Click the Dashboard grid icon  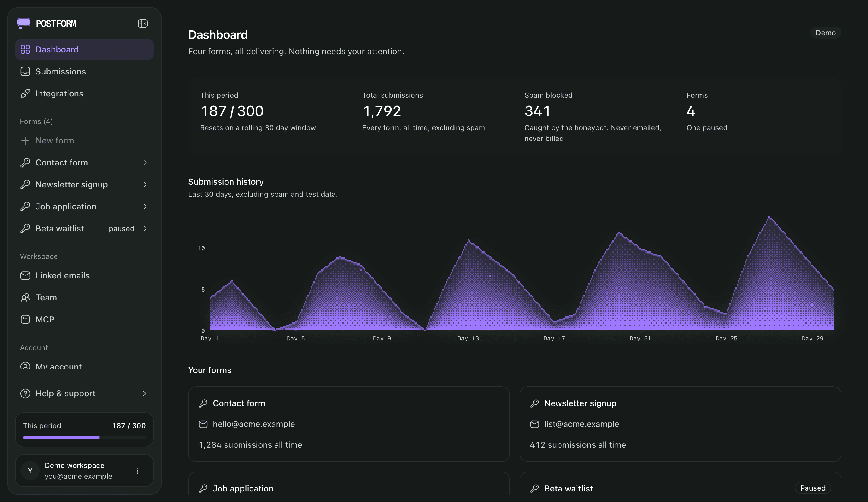(25, 50)
